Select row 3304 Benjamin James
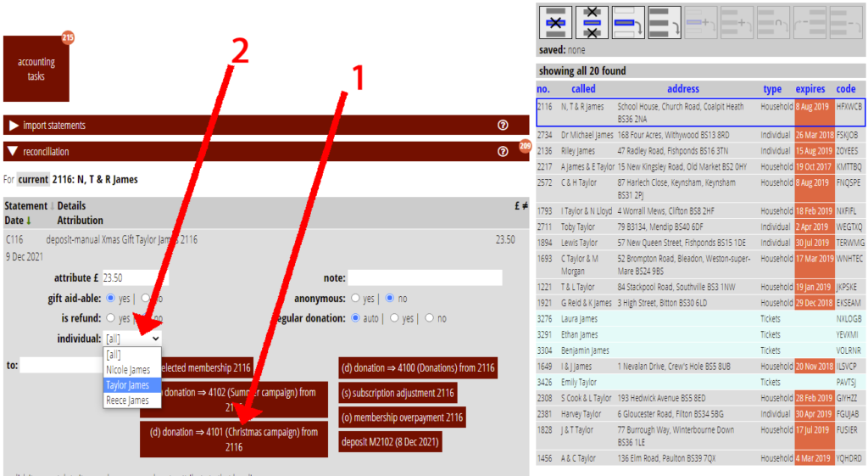Image resolution: width=868 pixels, height=476 pixels. 700,350
